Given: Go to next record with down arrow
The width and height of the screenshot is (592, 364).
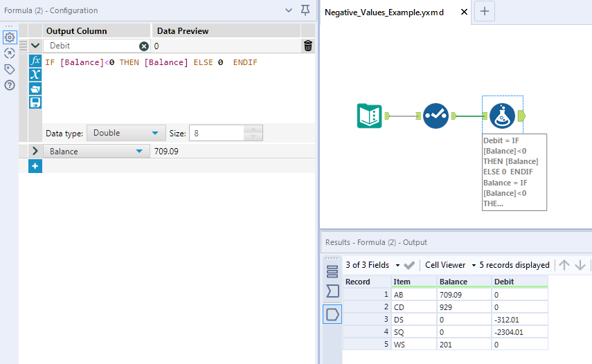Looking at the screenshot, I should coord(580,265).
